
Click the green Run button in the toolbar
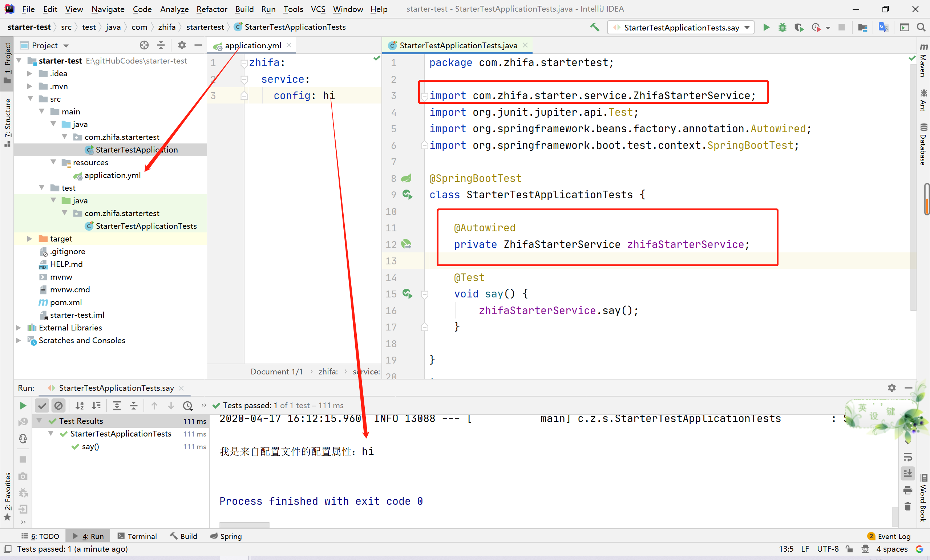click(x=766, y=27)
